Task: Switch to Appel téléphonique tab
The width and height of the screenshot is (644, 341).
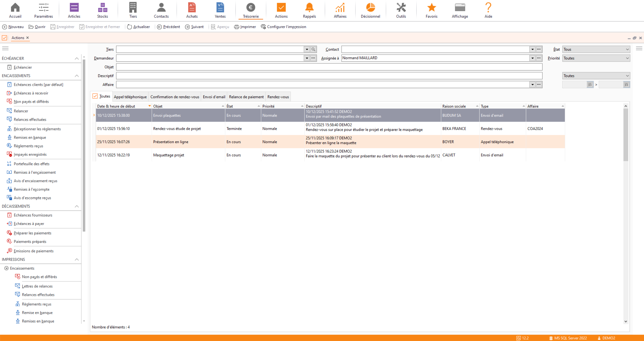Action: [130, 97]
